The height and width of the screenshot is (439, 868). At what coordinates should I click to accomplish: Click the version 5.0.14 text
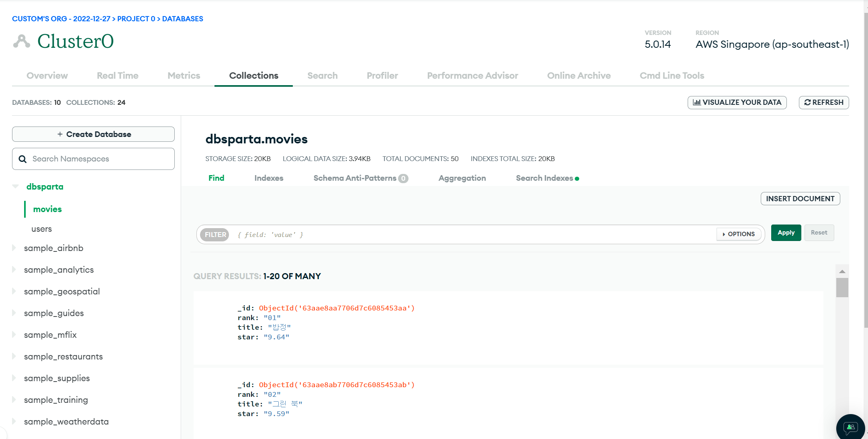tap(658, 44)
